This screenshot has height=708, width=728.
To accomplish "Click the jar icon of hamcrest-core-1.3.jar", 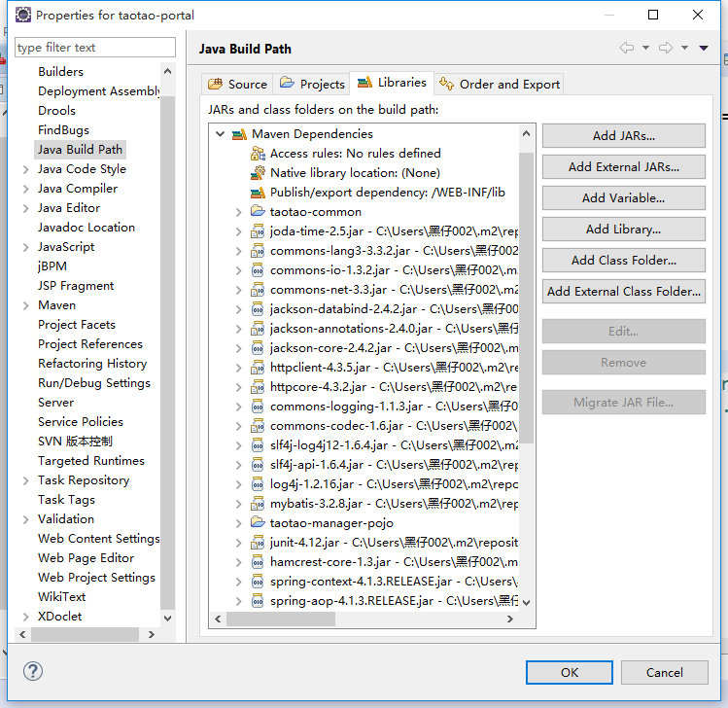I will 258,562.
